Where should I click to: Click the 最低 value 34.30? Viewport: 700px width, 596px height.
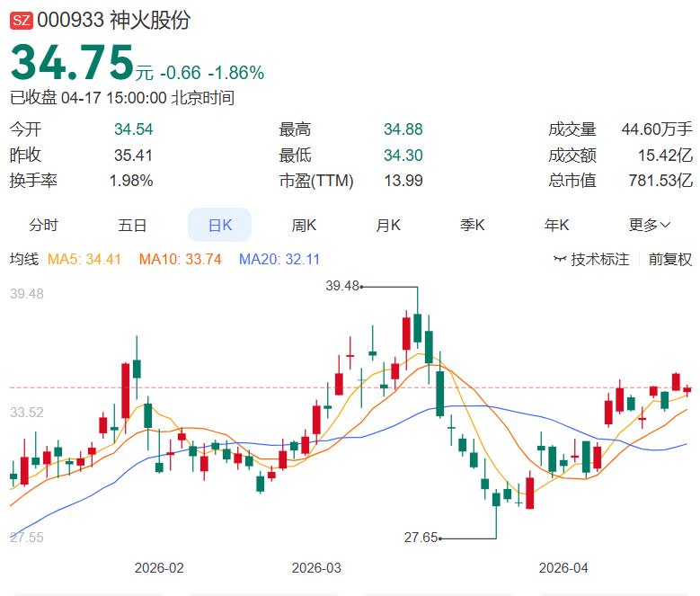click(403, 156)
